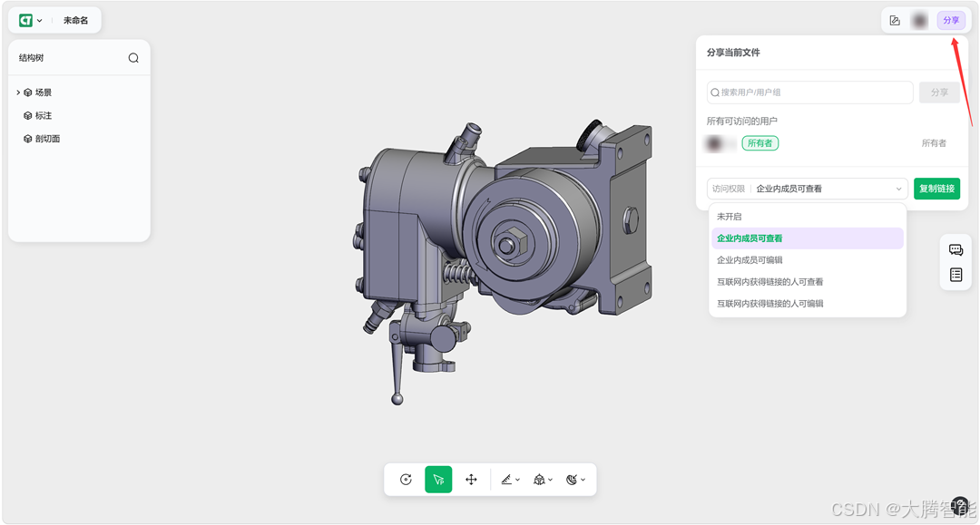Screen dimensions: 980x525
Task: Open the user avatar menu
Action: [x=919, y=21]
